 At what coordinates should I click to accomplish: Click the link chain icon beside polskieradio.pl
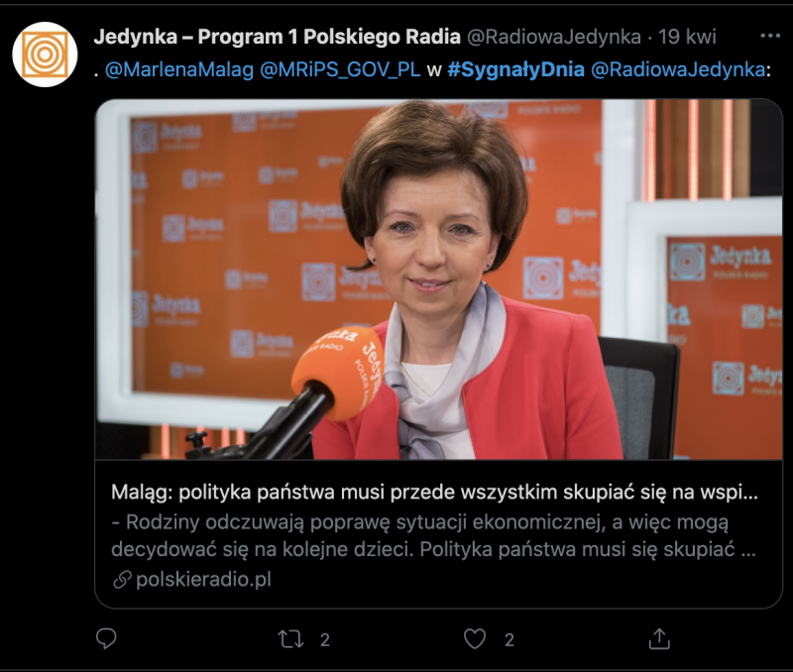click(122, 580)
